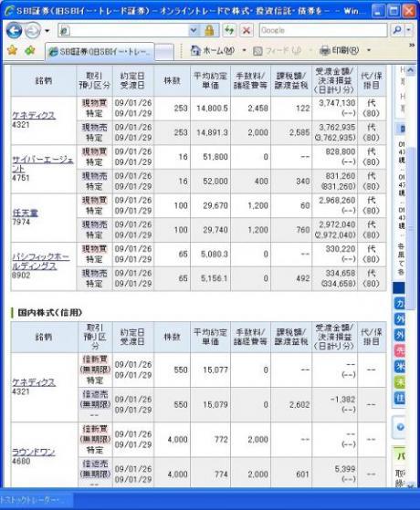Open the search provider options dropdown
Screen dimensions: 420x510
pos(409,30)
